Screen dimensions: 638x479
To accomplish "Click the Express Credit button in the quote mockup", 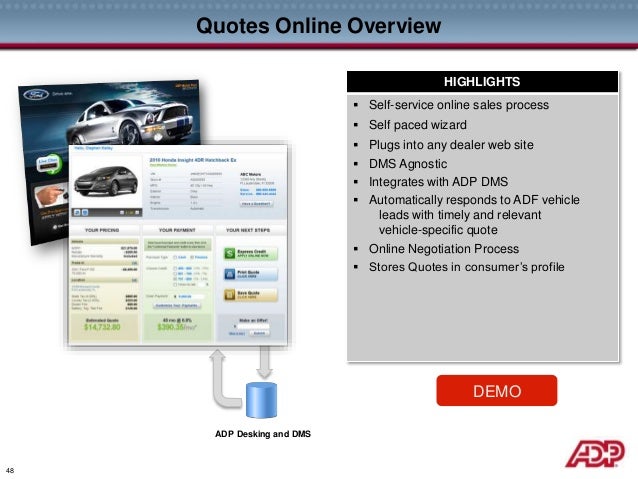I will click(251, 254).
